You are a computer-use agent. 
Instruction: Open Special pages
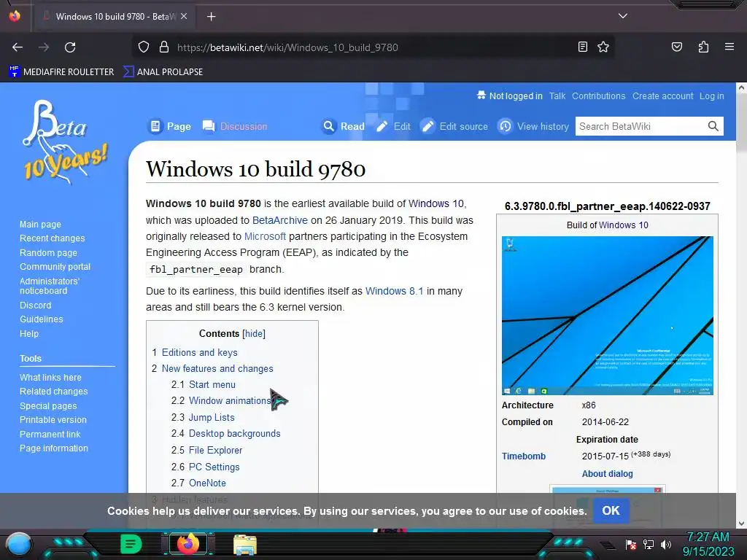point(48,405)
